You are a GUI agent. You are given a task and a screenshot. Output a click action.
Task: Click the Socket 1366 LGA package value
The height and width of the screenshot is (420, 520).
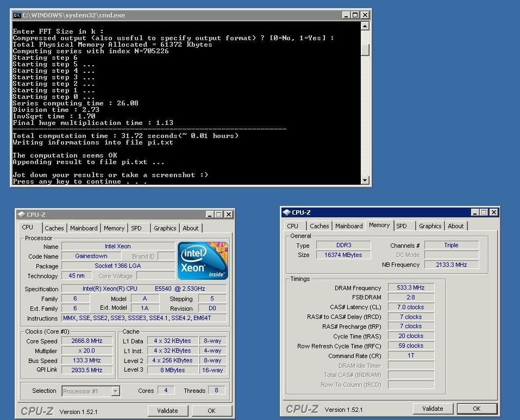[118, 266]
